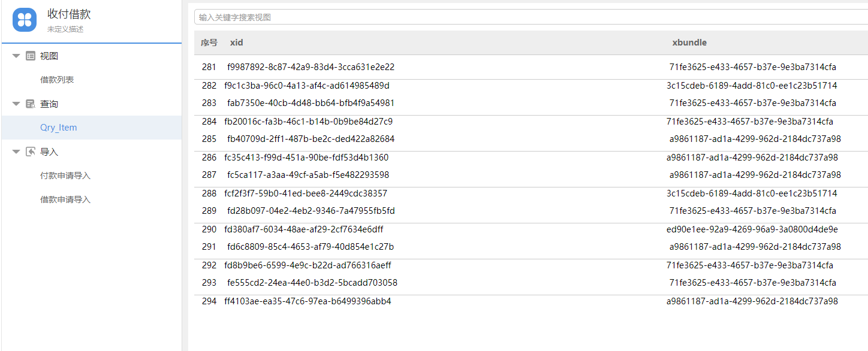The height and width of the screenshot is (351, 868).
Task: Collapse the 导入 tree section
Action: click(16, 152)
